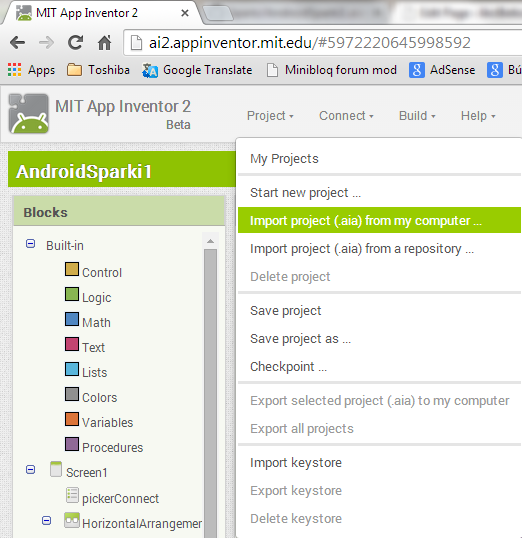The image size is (522, 538).
Task: Collapse the Screen1 tree node
Action: [x=31, y=469]
